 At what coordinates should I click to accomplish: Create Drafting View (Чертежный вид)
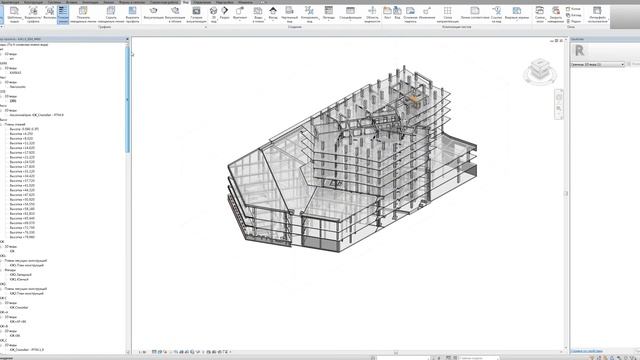[289, 14]
